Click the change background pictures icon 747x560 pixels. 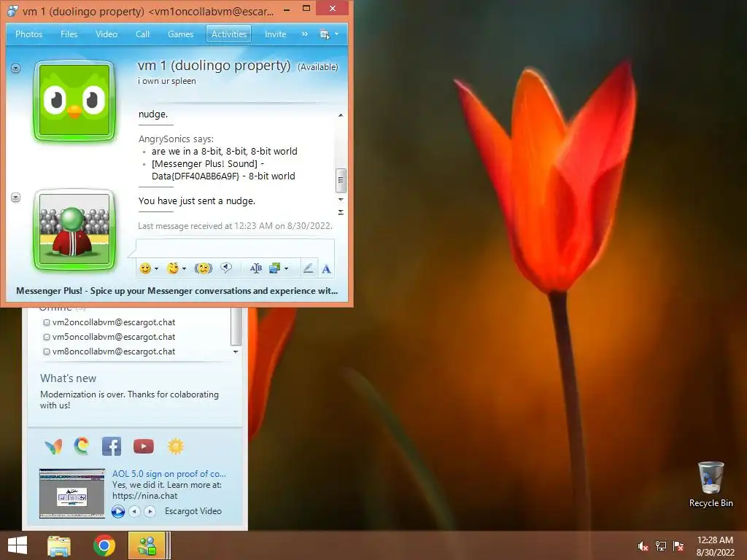tap(275, 268)
